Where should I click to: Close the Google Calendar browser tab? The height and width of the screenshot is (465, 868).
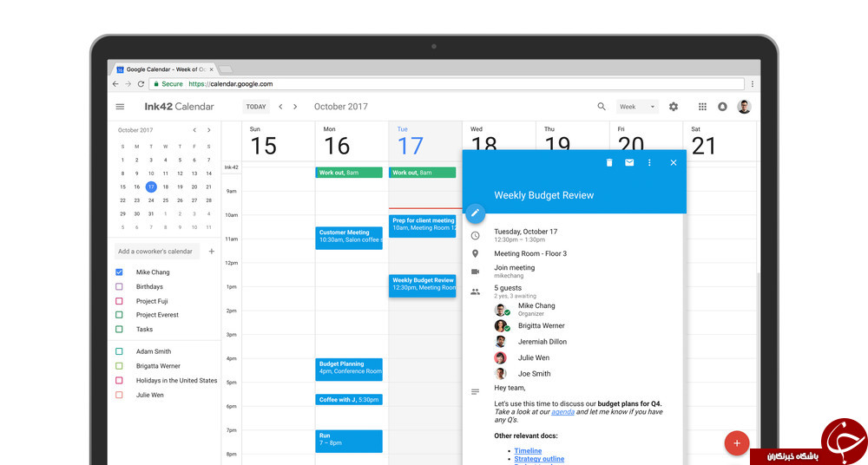click(x=211, y=69)
